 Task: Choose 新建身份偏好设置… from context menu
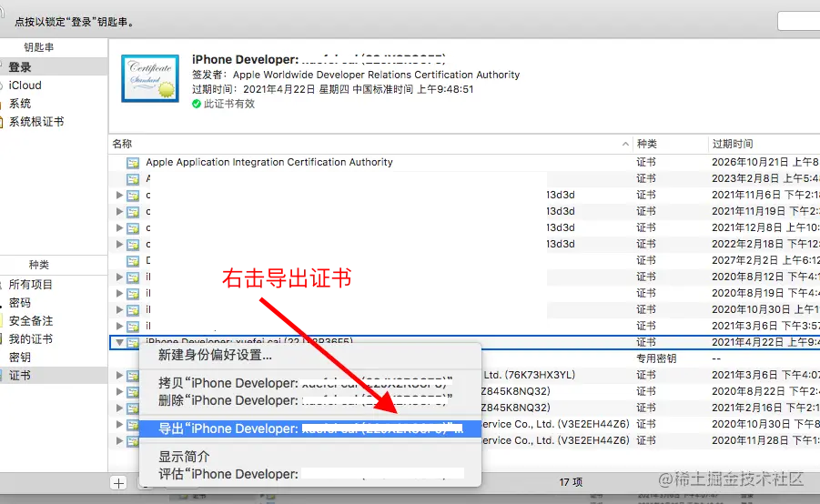[310, 355]
